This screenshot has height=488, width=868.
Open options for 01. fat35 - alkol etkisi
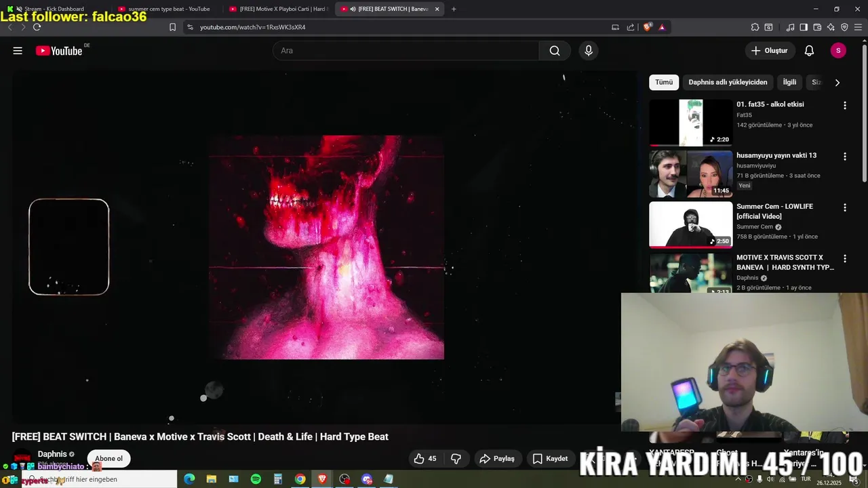[x=845, y=106]
